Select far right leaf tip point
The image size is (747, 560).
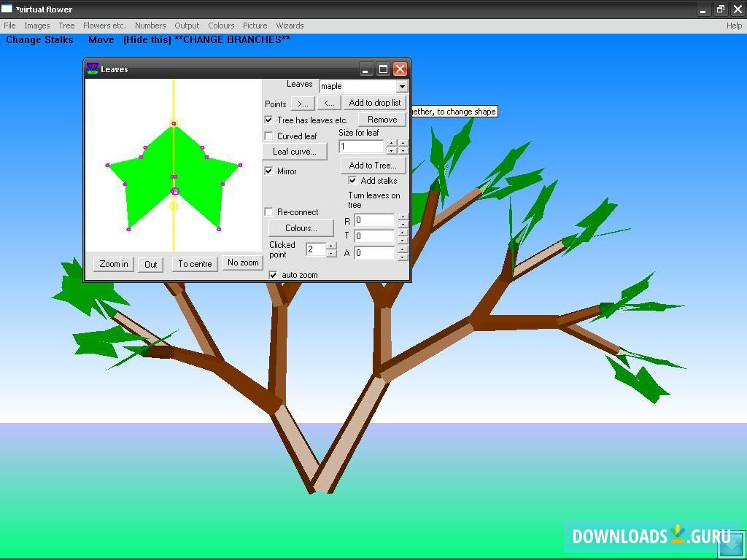pos(240,166)
